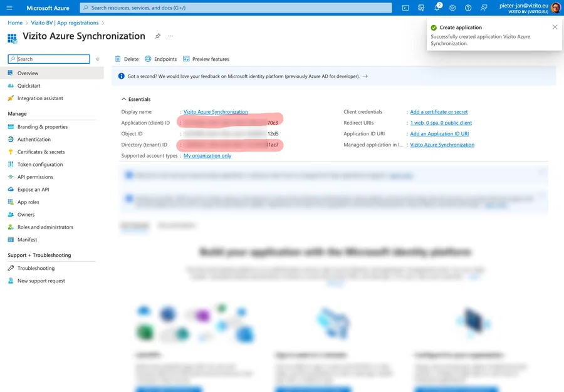Click the feedback icon in header
Viewport: 564px width, 392px height.
484,8
